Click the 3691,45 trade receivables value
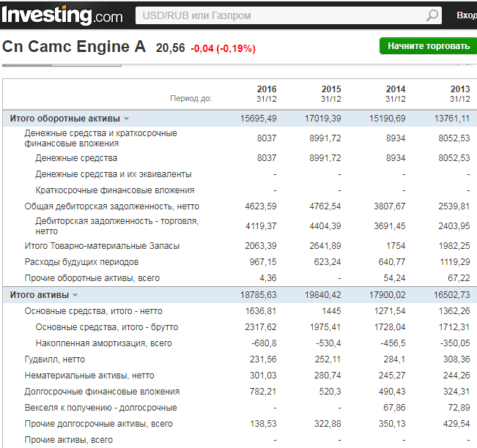This screenshot has width=477, height=448. [x=390, y=225]
